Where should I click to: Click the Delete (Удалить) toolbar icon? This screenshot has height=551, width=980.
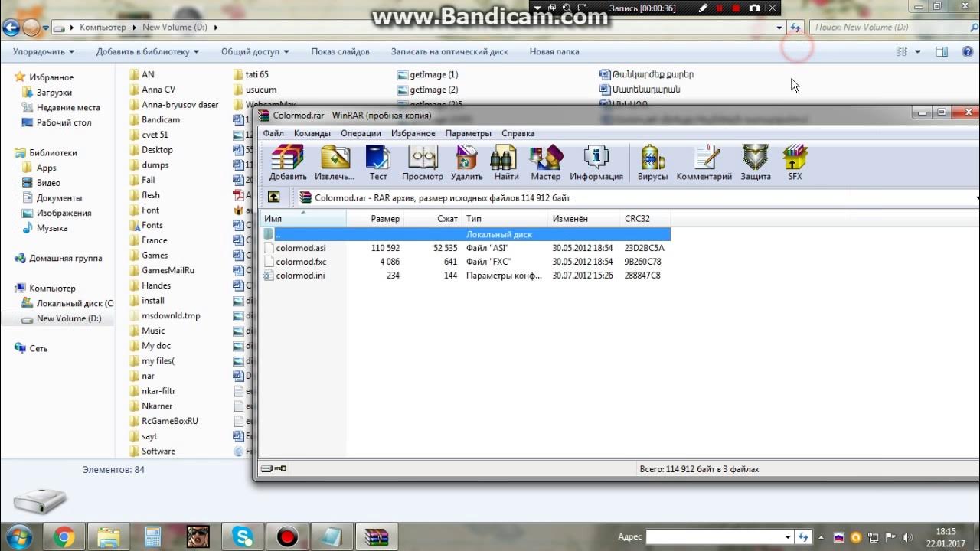point(466,163)
